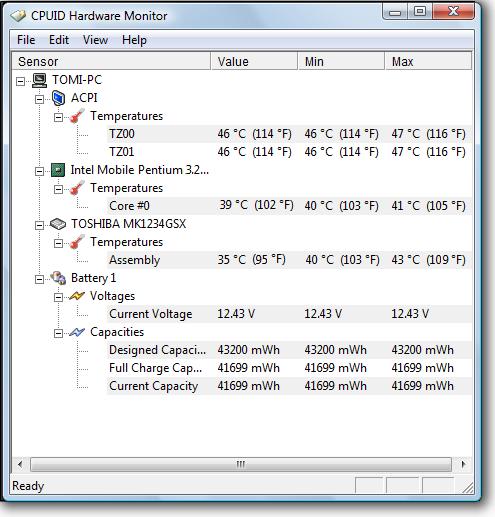Click thermometer icon under TOSHIBA MK1234GSX

77,242
